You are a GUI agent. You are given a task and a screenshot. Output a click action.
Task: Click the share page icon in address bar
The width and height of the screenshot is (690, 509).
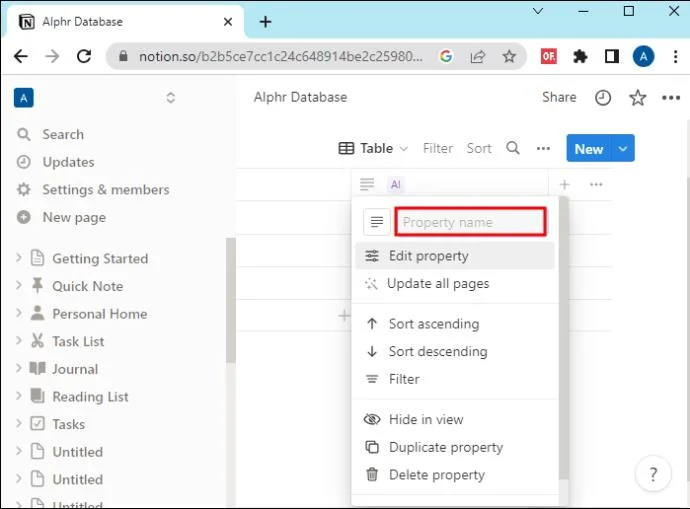point(477,56)
